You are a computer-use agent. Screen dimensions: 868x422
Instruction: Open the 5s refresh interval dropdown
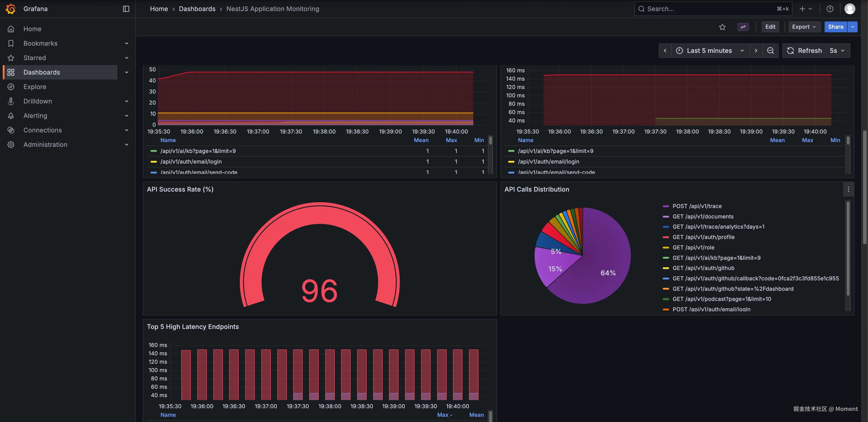click(x=837, y=51)
